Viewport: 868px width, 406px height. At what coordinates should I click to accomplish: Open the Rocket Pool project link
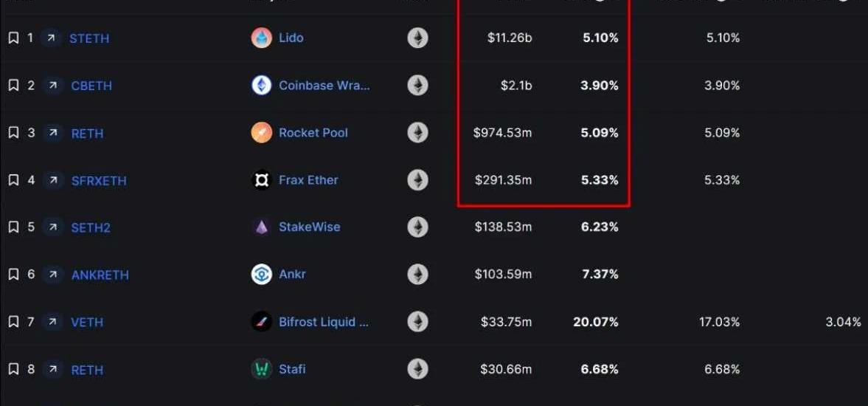[x=313, y=133]
